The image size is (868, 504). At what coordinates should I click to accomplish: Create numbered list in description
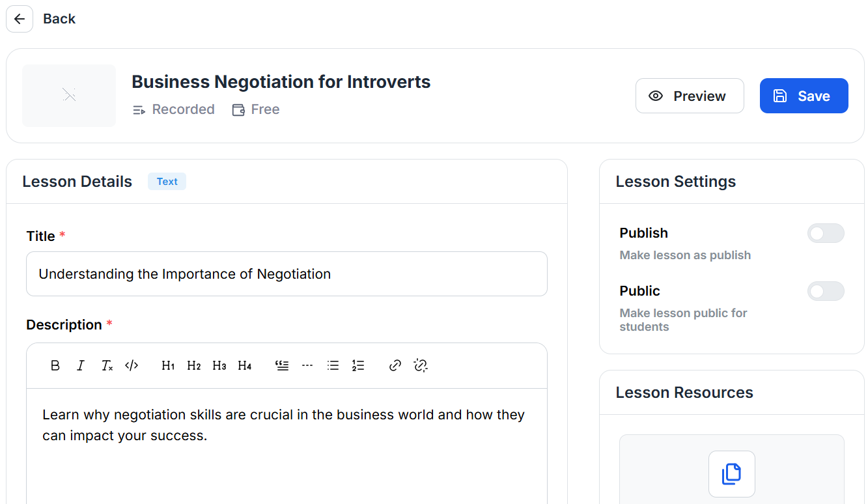click(x=358, y=366)
